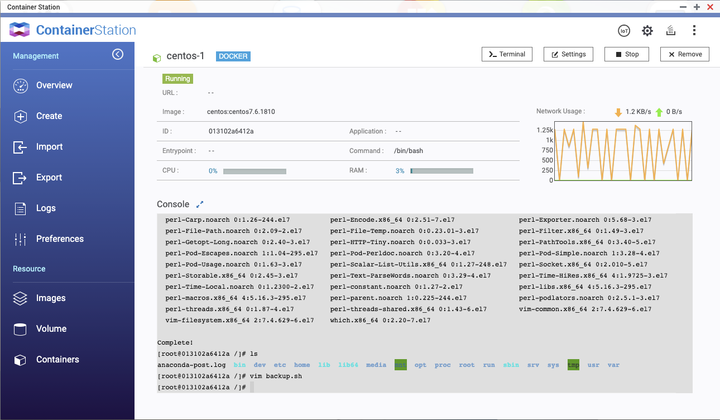Click the Preferences sliders icon
This screenshot has height=420, width=720.
point(20,239)
